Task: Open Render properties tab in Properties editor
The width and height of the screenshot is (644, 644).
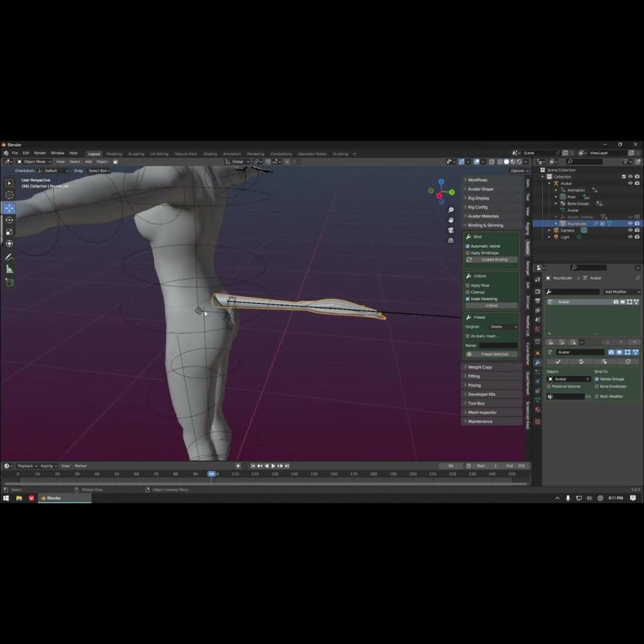Action: click(x=537, y=291)
